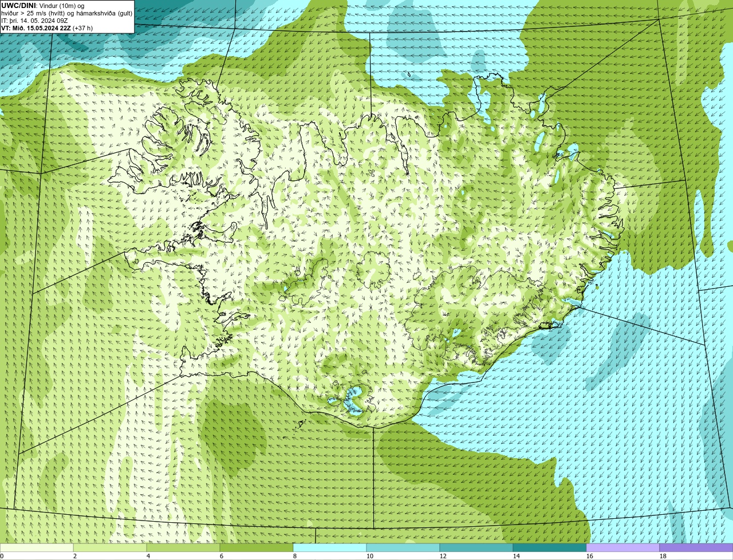733x560 pixels.
Task: Click the dark teal 14–16 m/s legend swatch
Action: pos(550,547)
